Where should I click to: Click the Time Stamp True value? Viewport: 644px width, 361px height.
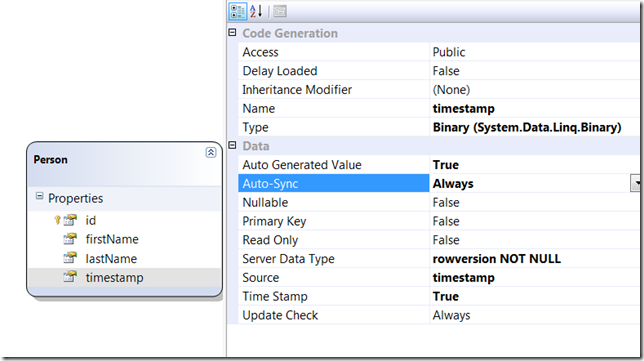446,297
